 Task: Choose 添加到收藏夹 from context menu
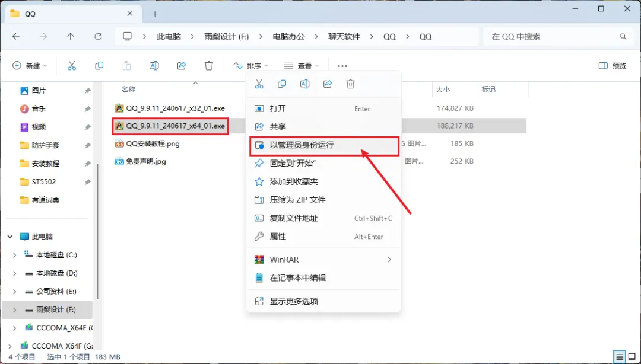[x=324, y=182]
